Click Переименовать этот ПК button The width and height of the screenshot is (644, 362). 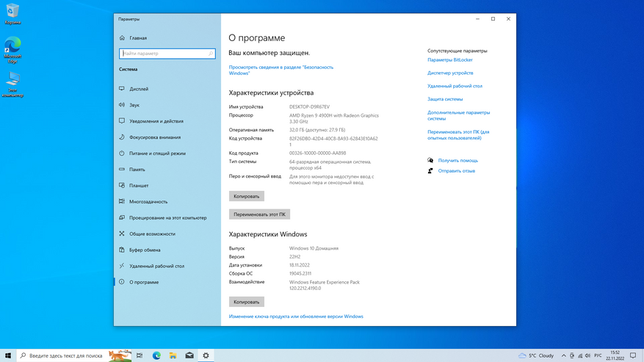coord(259,214)
